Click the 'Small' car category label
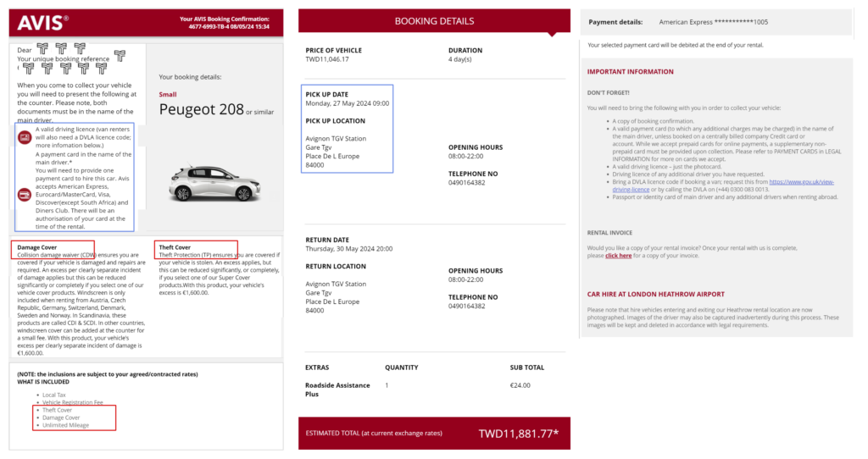 click(x=168, y=95)
